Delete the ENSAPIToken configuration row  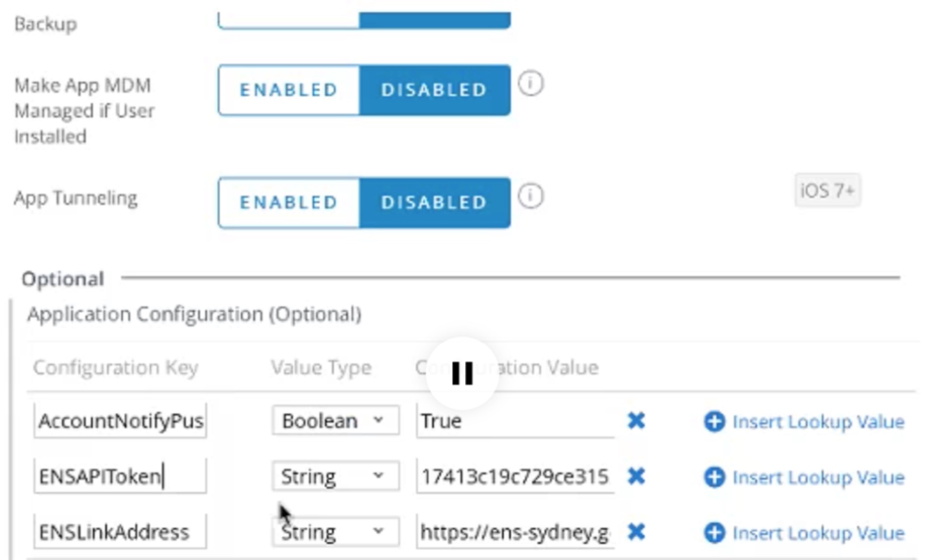636,476
